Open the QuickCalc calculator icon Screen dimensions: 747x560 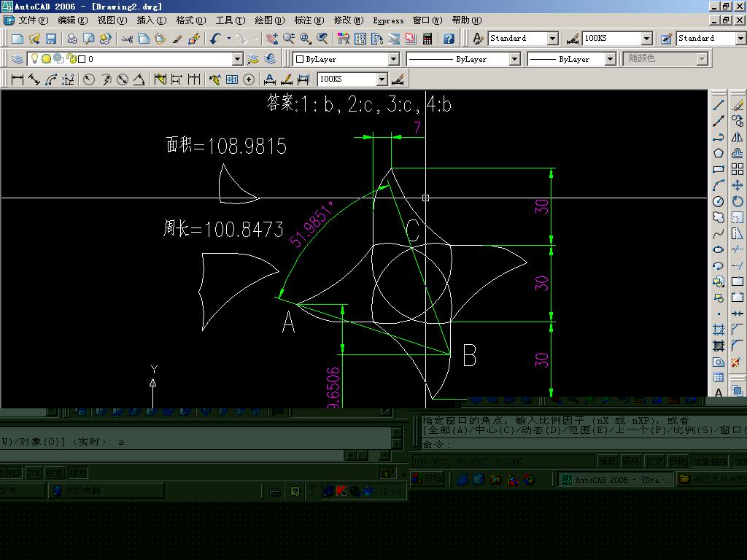coord(427,39)
